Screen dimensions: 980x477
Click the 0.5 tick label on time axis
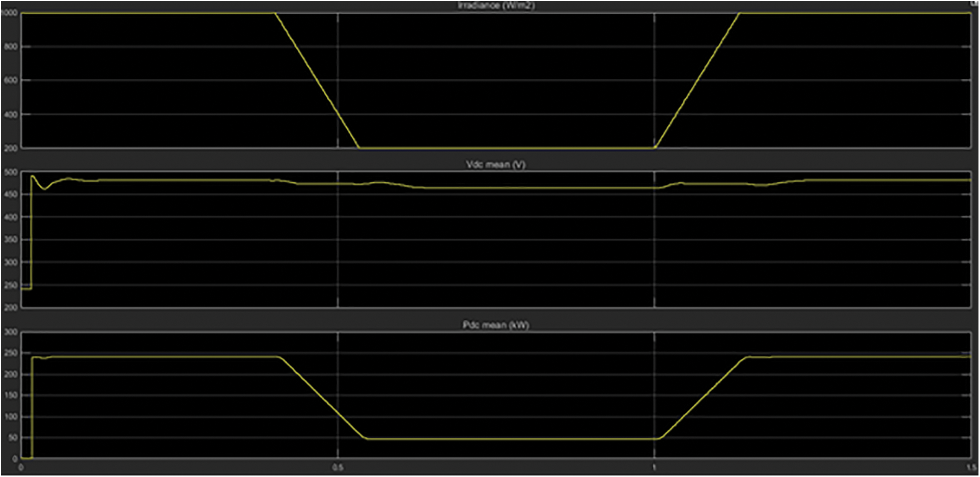338,467
